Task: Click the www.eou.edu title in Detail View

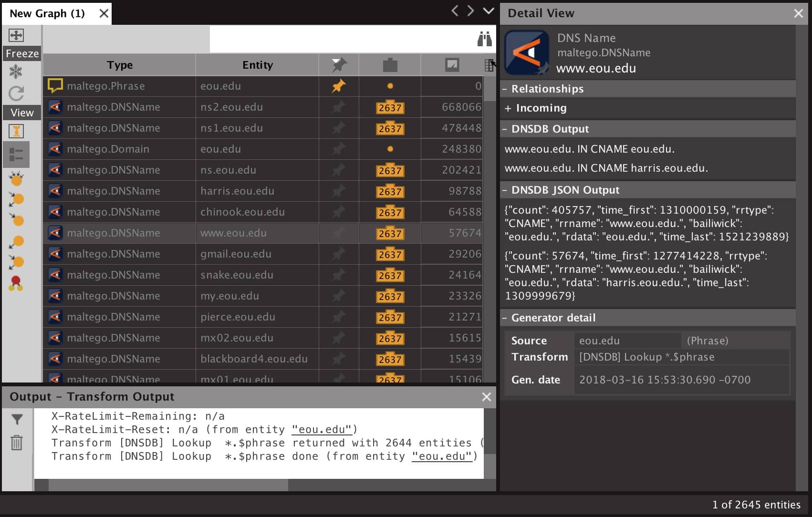Action: tap(596, 68)
